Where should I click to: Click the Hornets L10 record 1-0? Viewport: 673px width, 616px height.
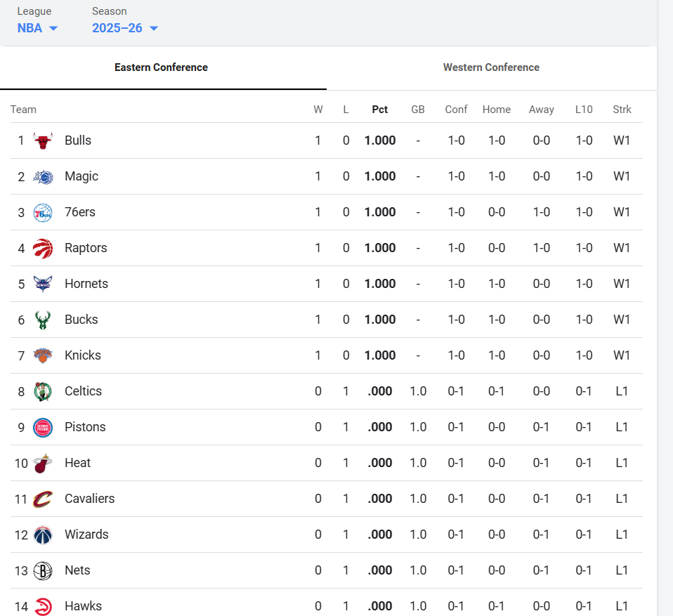coord(584,284)
